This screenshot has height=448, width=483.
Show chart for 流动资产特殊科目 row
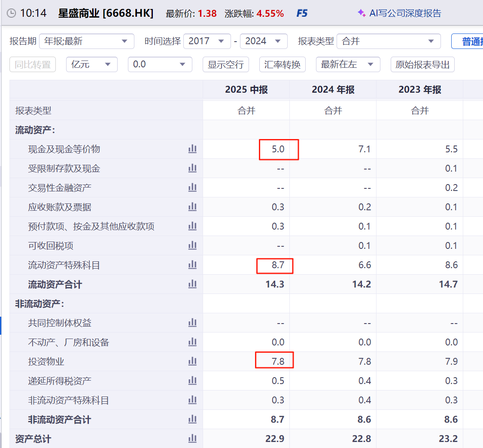pos(192,265)
